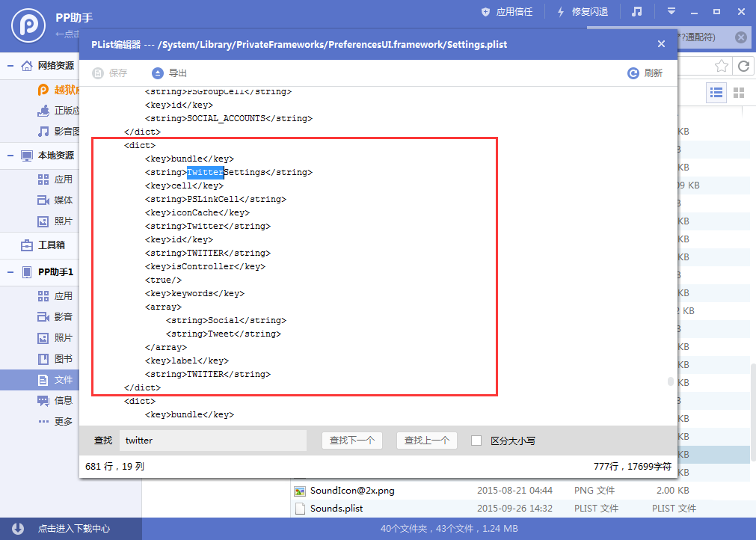Click the editor vertical scrollbar thumb
This screenshot has width=756, height=540.
[670, 381]
